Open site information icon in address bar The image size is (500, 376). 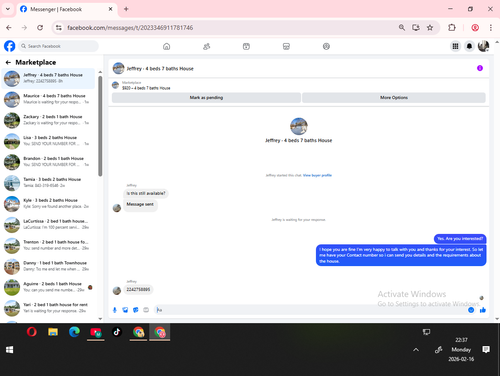[59, 28]
